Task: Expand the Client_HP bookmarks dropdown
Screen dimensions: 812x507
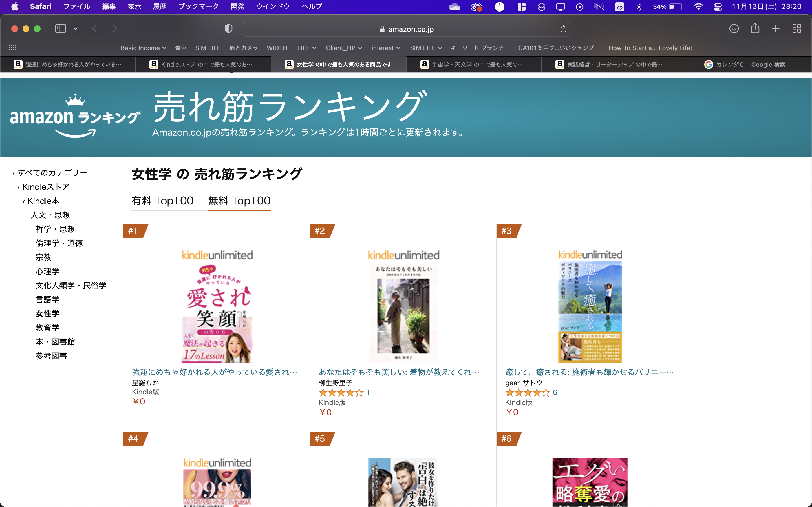Action: (344, 48)
